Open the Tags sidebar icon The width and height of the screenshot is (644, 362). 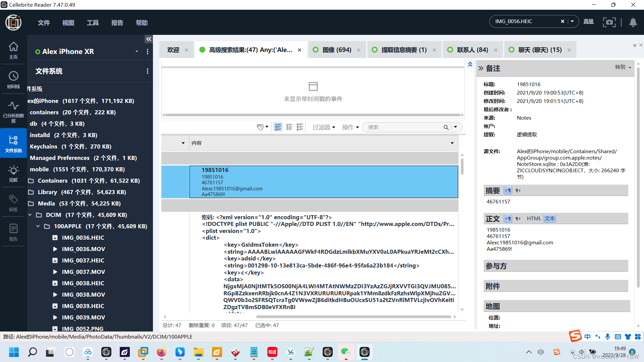13,202
